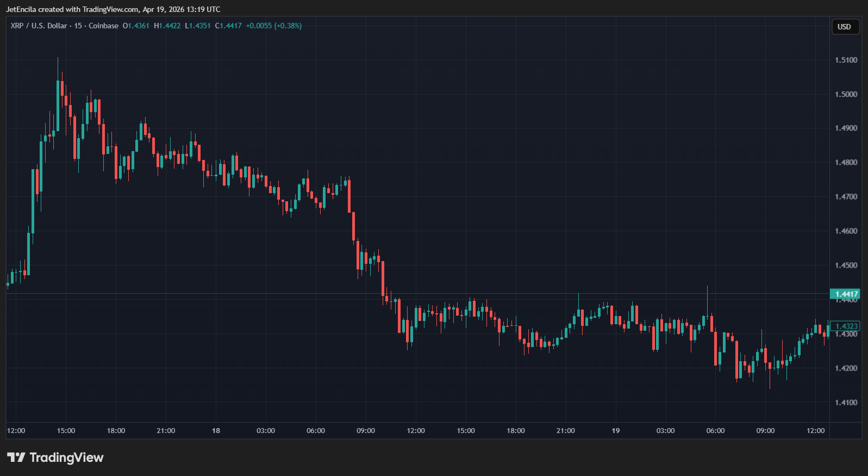Click the high value H1.4422

point(167,26)
